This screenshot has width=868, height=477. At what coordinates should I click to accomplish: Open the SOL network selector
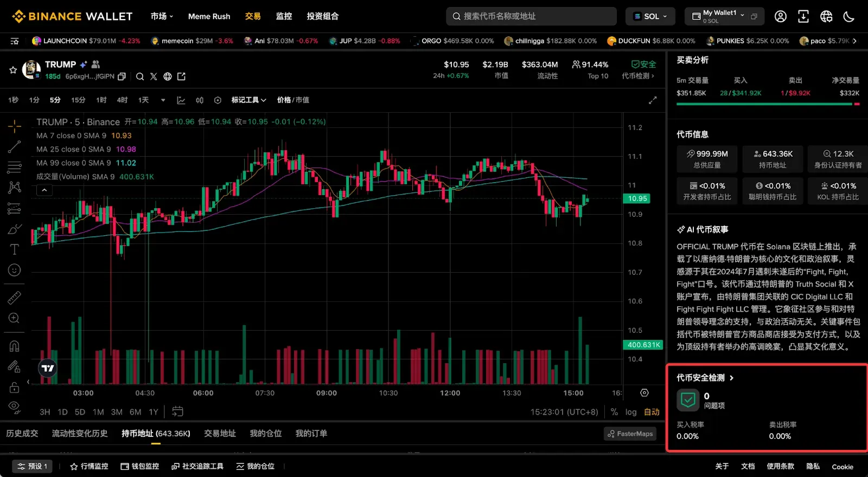click(650, 16)
